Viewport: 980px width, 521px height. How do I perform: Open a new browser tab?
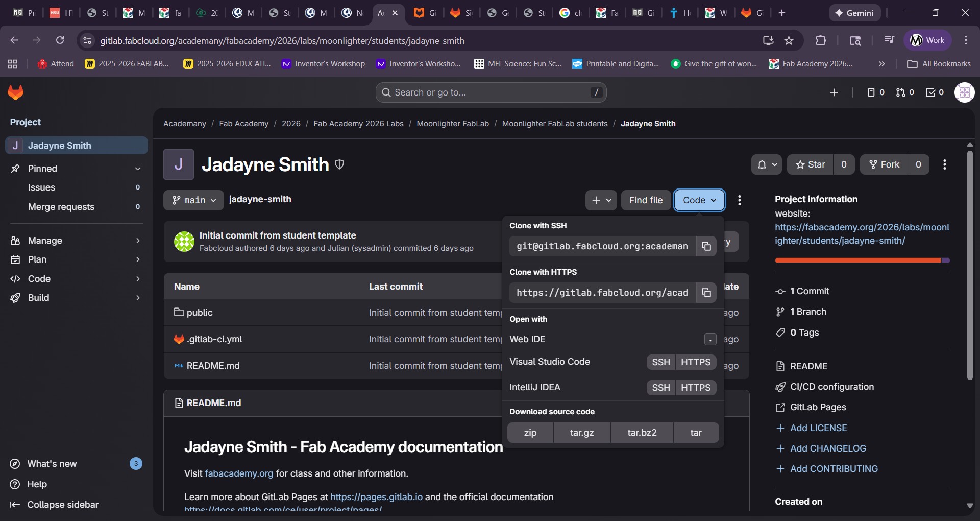(782, 13)
